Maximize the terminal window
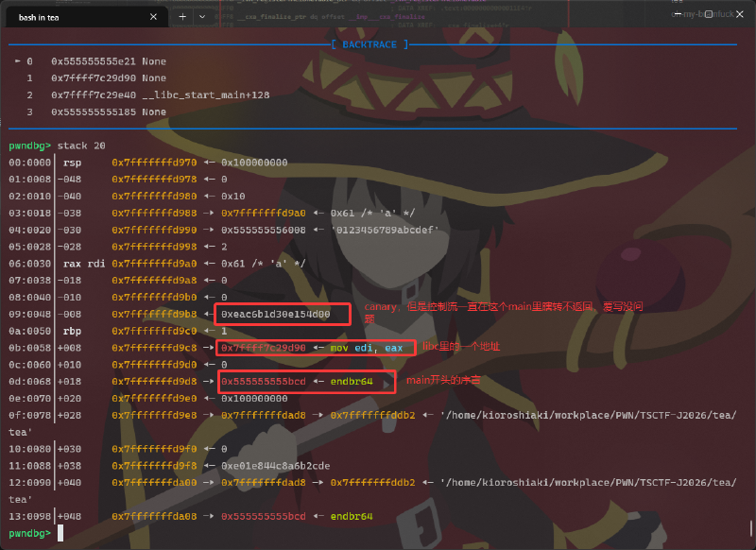The width and height of the screenshot is (756, 550). [x=708, y=14]
